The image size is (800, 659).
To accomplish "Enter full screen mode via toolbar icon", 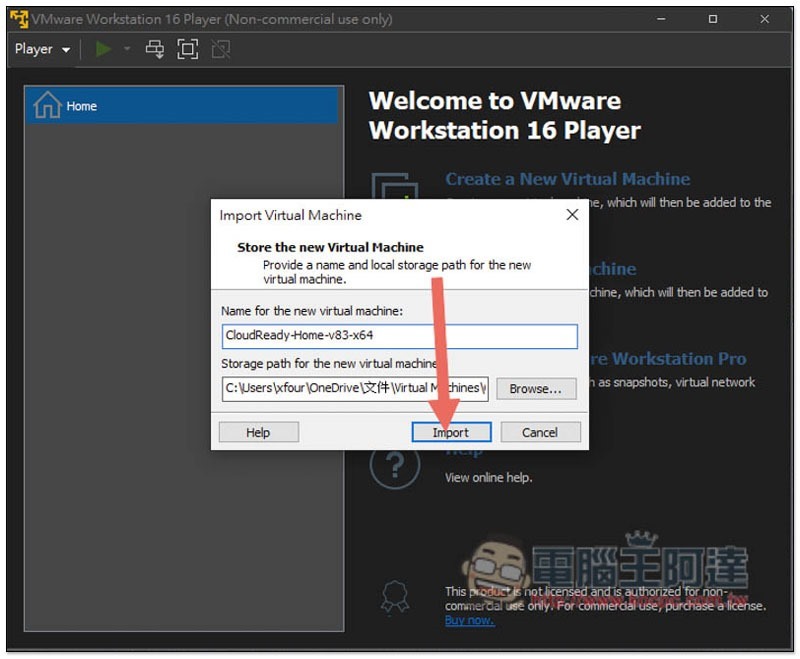I will pos(187,49).
